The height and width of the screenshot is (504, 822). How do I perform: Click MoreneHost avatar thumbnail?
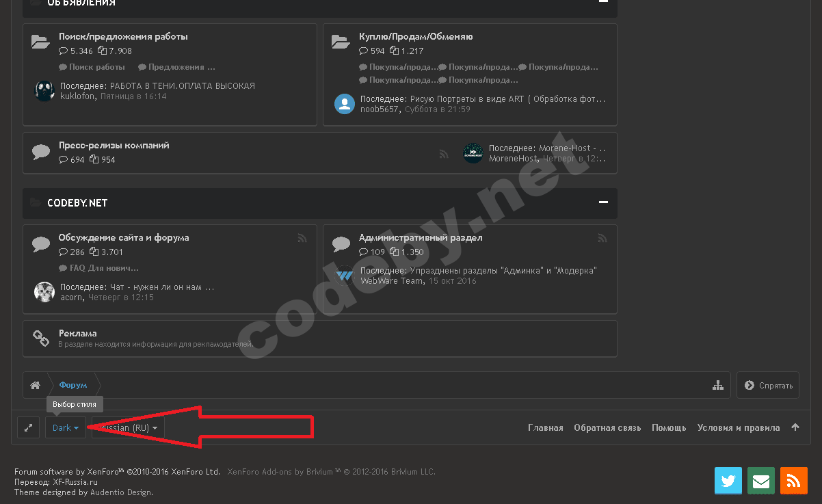tap(473, 153)
